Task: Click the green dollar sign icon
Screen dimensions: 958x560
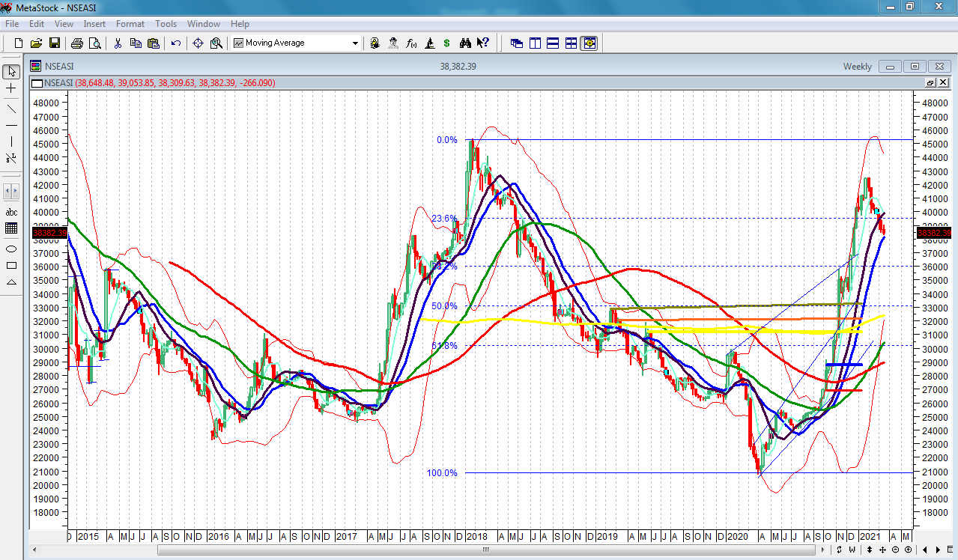Action: (x=446, y=43)
